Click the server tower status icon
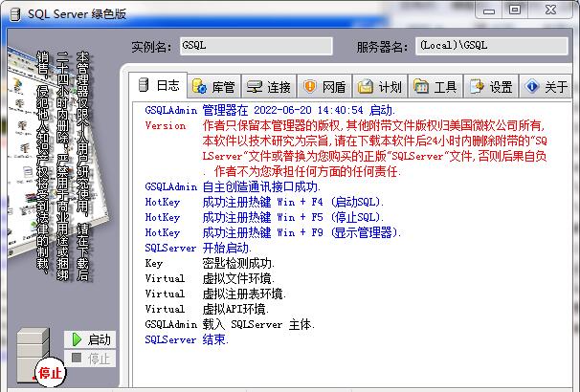The width and height of the screenshot is (580, 392). [x=33, y=355]
